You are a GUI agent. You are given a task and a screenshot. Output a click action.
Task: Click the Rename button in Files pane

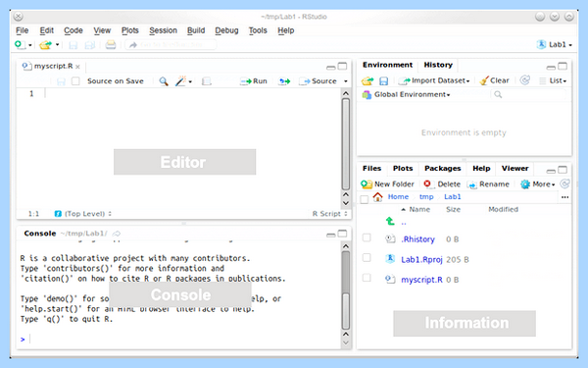pyautogui.click(x=489, y=184)
